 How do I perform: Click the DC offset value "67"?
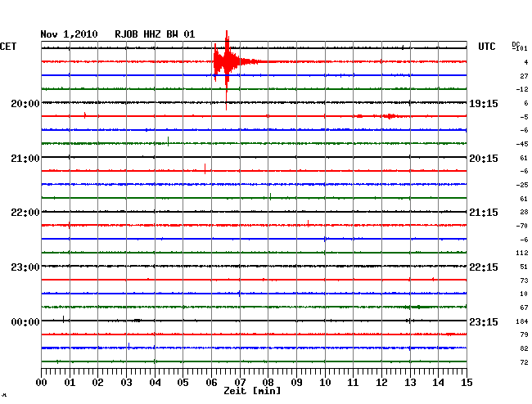(524, 307)
